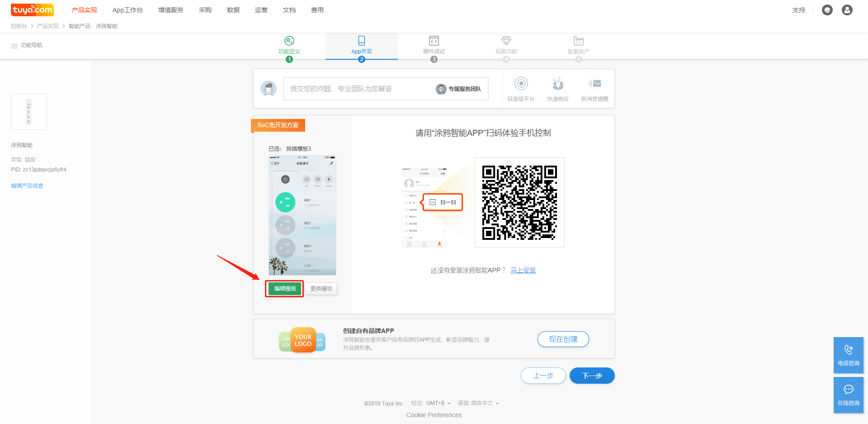Viewport: 868px width, 424px height.
Task: Click the 拓展功能 diamond step icon
Action: pyautogui.click(x=506, y=41)
